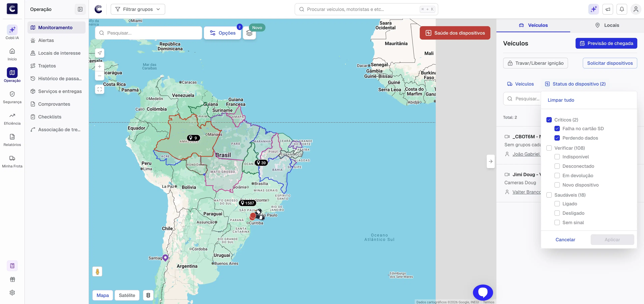This screenshot has width=644, height=304.
Task: Check Desligado checkbox
Action: [x=557, y=213]
